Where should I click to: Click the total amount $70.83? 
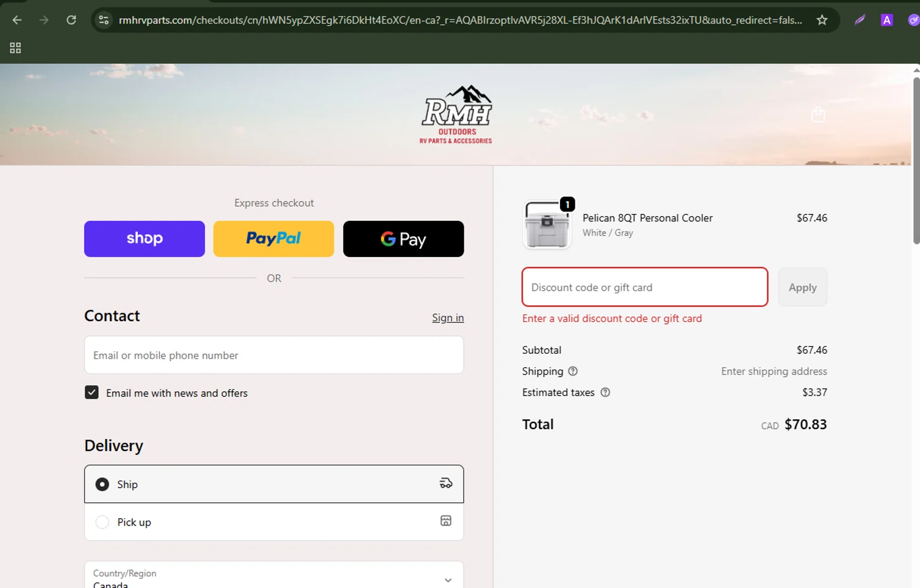(x=805, y=424)
